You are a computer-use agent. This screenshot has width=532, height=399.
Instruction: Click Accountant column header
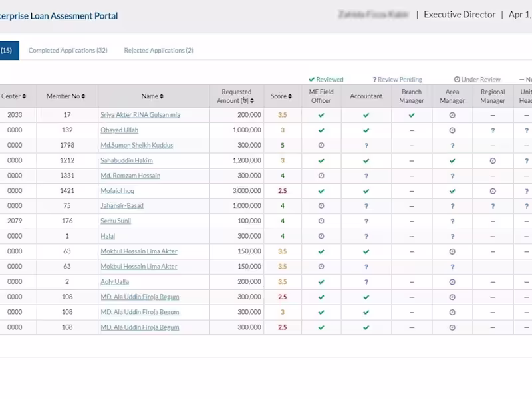pos(366,96)
